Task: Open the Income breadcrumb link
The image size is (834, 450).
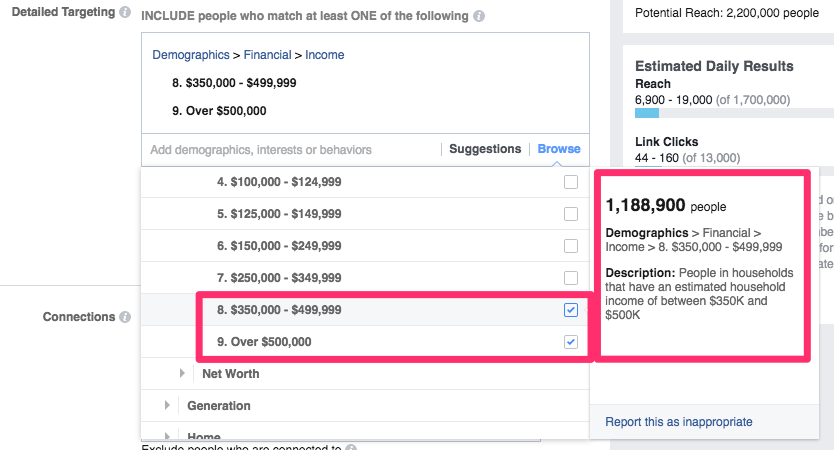Action: [325, 55]
